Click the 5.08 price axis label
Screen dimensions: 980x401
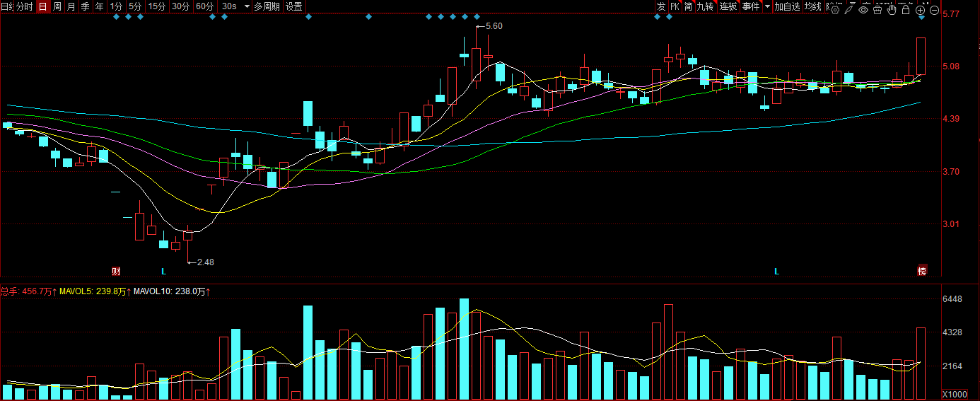[x=950, y=66]
